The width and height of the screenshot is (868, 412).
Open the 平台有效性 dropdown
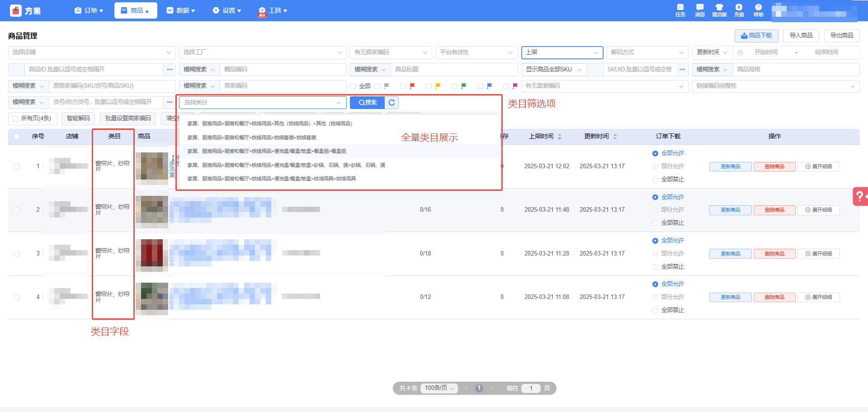pyautogui.click(x=476, y=52)
